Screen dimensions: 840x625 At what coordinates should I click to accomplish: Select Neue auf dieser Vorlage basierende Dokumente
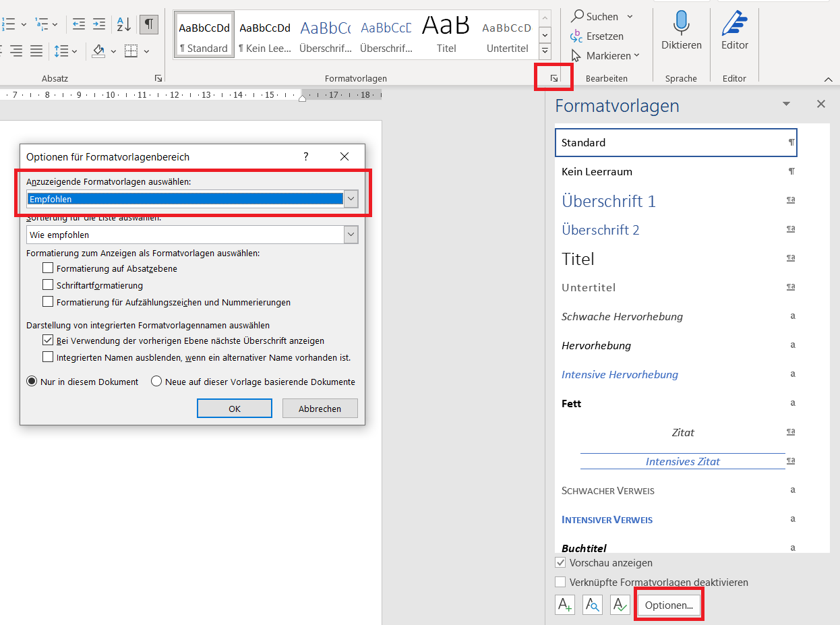(x=156, y=382)
